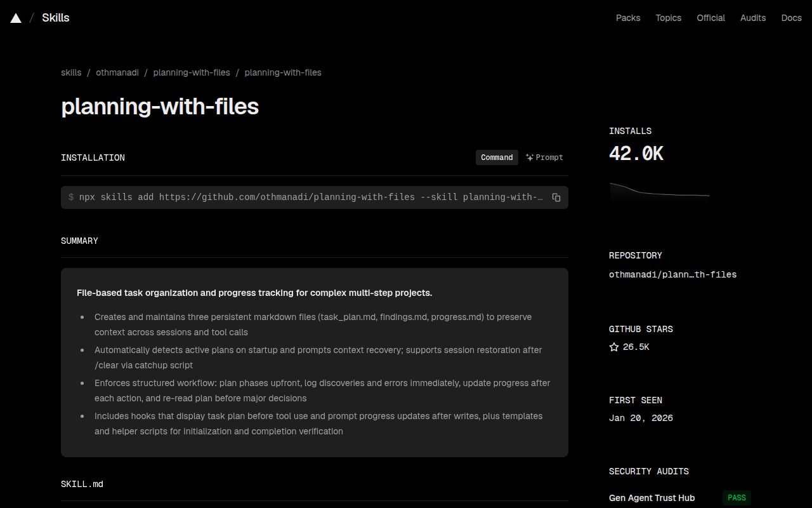Screen dimensions: 812x508
Task: Click the bullet starting 'Enforces structured workflow'
Action: point(322,391)
